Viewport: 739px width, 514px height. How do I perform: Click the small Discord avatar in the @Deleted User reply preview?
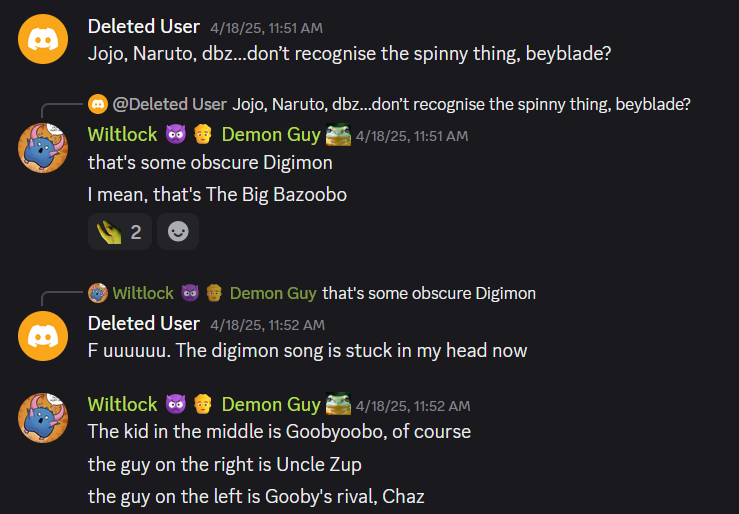(x=98, y=104)
